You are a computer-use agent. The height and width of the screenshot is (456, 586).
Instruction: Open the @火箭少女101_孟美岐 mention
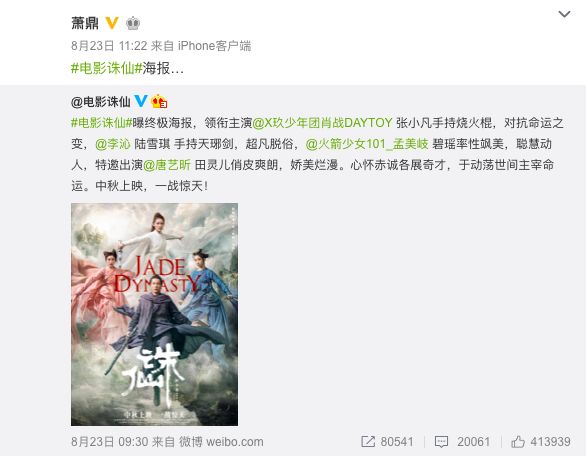tap(367, 144)
